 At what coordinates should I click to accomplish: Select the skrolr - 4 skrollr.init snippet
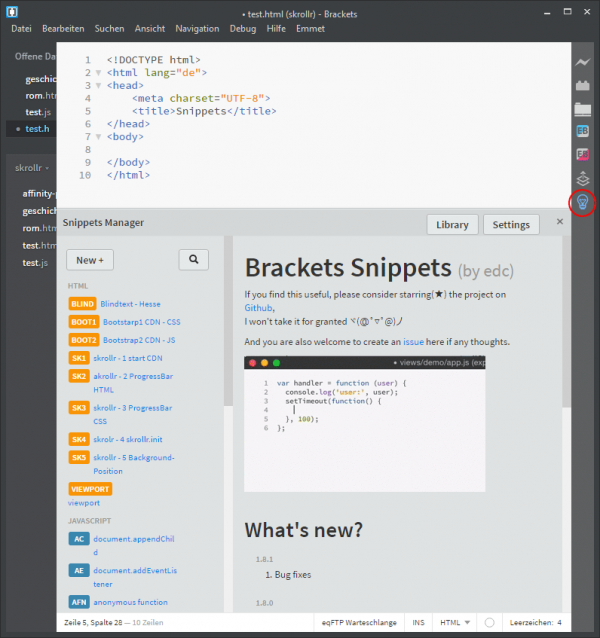point(128,439)
